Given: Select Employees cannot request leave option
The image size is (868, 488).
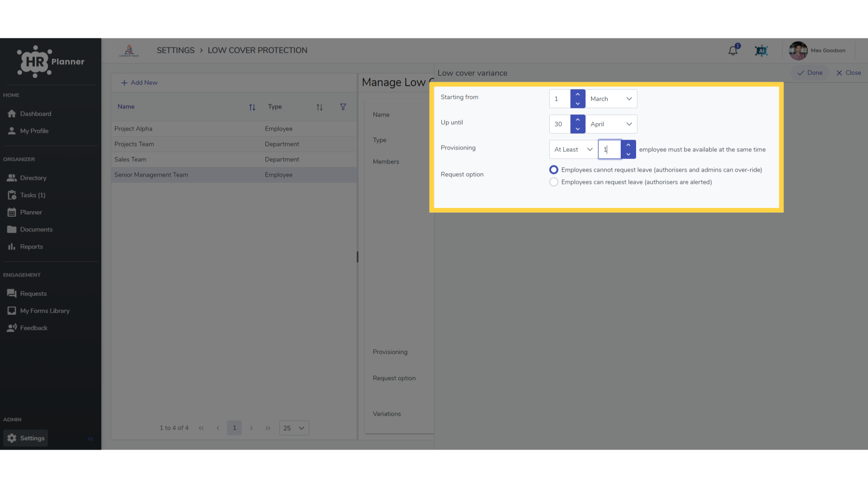Looking at the screenshot, I should (x=554, y=170).
